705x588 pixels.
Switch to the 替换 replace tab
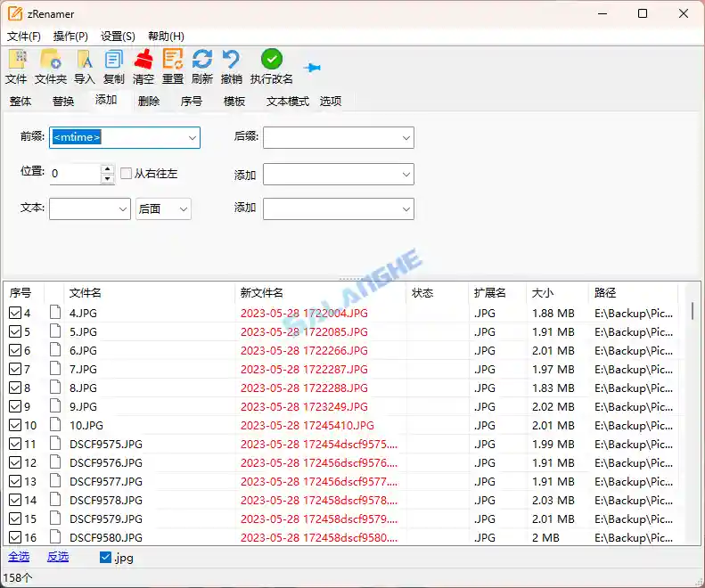point(63,102)
